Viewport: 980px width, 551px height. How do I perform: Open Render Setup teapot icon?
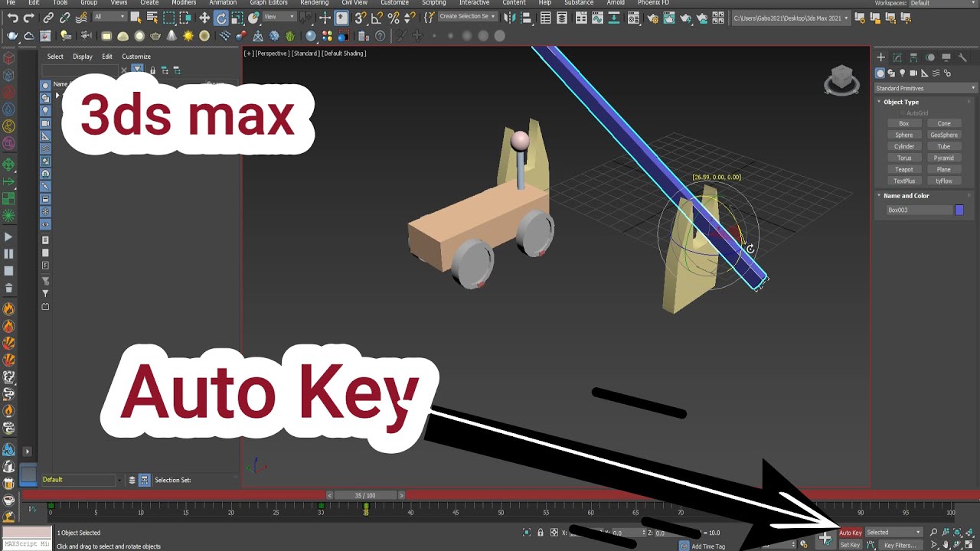652,18
